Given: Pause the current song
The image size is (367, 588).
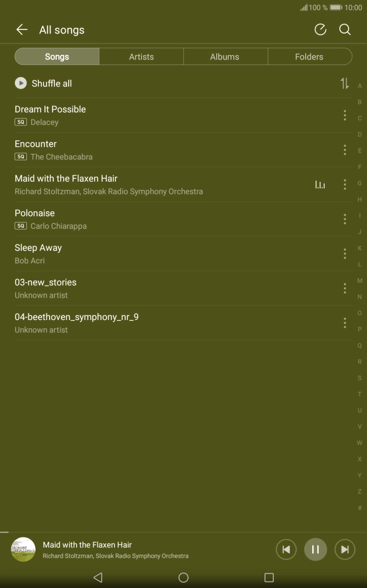Looking at the screenshot, I should pos(315,549).
